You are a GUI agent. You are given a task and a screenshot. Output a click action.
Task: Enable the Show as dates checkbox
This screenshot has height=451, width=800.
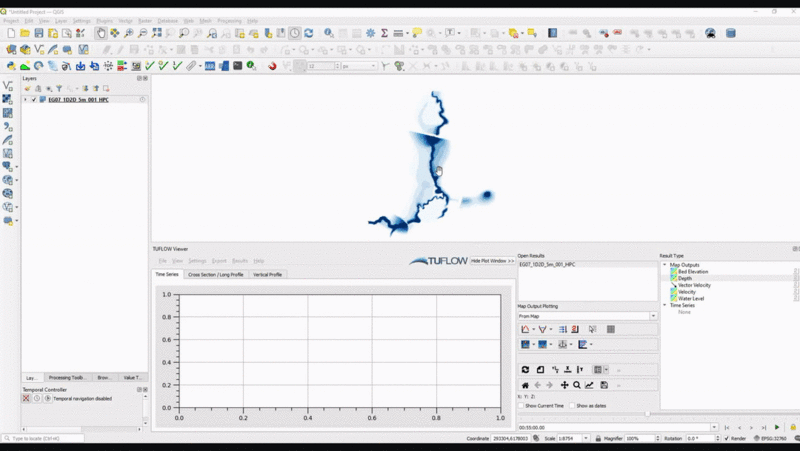point(572,406)
